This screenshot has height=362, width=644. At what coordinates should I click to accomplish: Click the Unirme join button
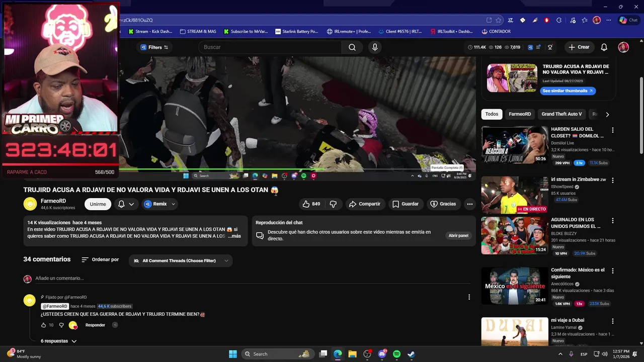click(98, 204)
